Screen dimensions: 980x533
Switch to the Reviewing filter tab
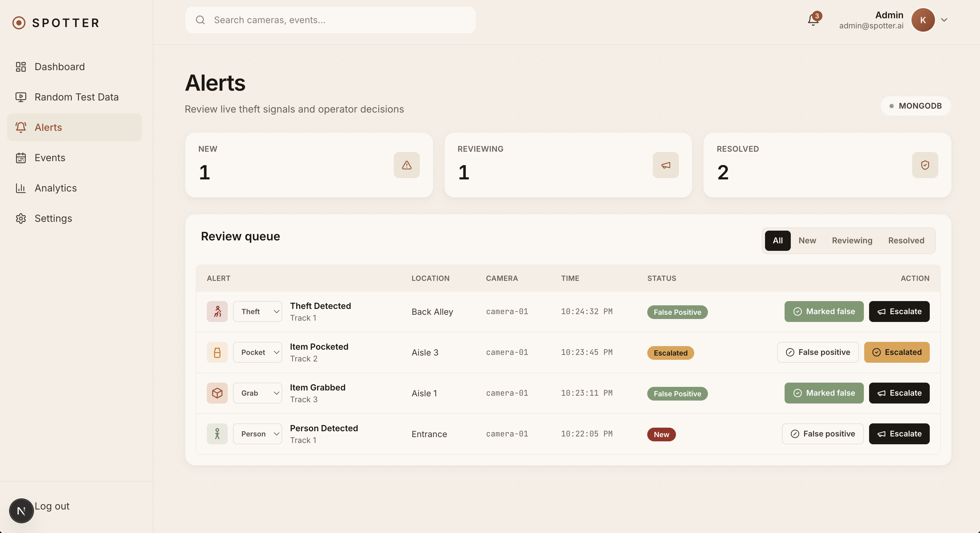pyautogui.click(x=852, y=240)
